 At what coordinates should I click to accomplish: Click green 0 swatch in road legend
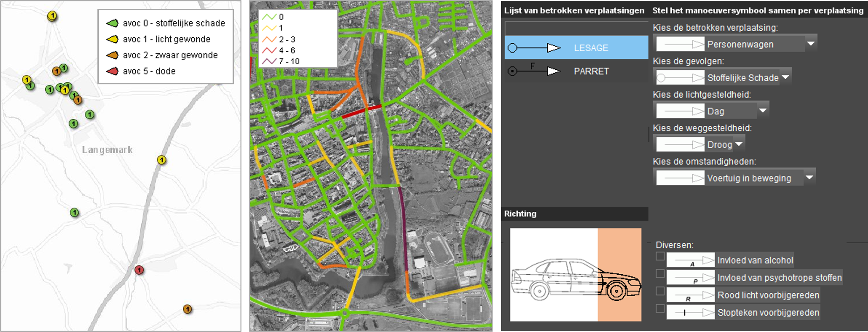tap(269, 17)
